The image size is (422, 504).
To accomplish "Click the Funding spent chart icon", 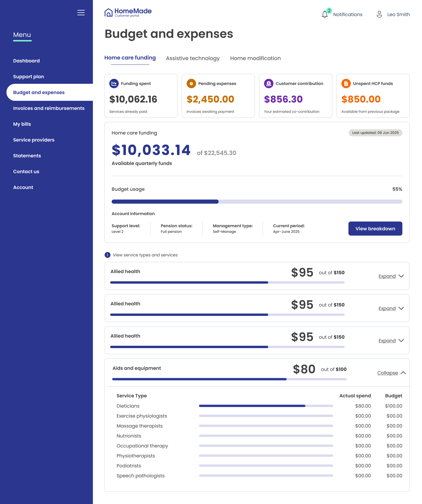I will 114,84.
